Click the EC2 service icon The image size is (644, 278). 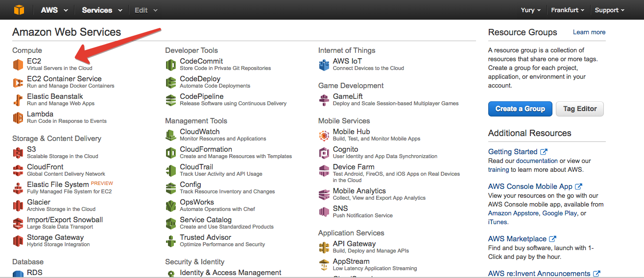pos(18,65)
